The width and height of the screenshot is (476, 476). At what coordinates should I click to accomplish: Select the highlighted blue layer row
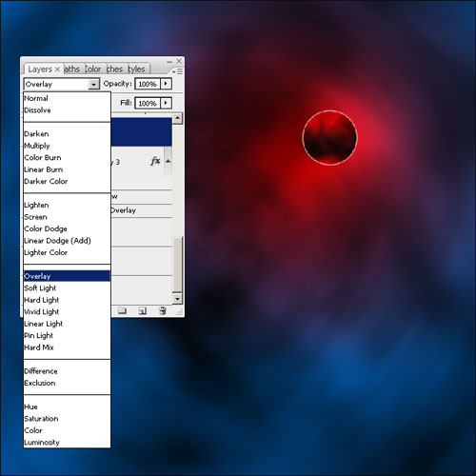coord(142,131)
